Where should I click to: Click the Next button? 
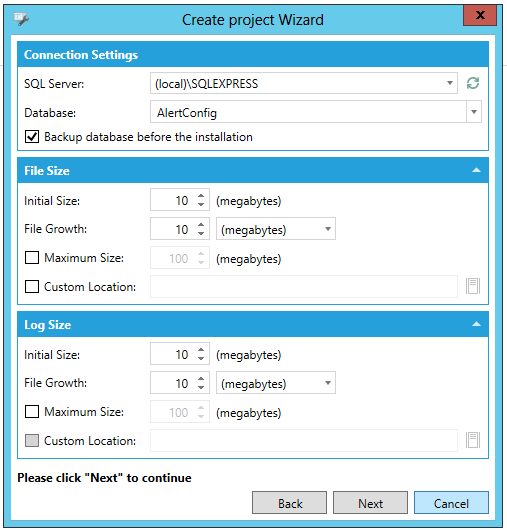pos(370,503)
